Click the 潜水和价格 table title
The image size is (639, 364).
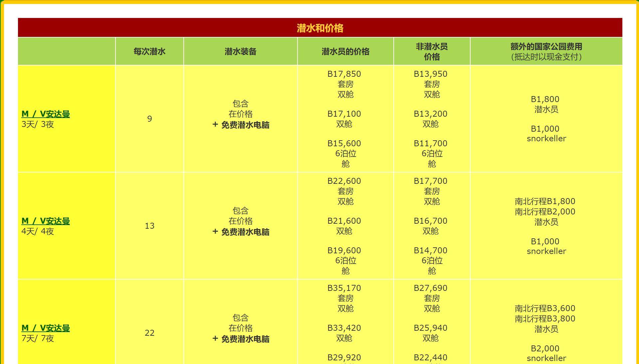coord(320,28)
